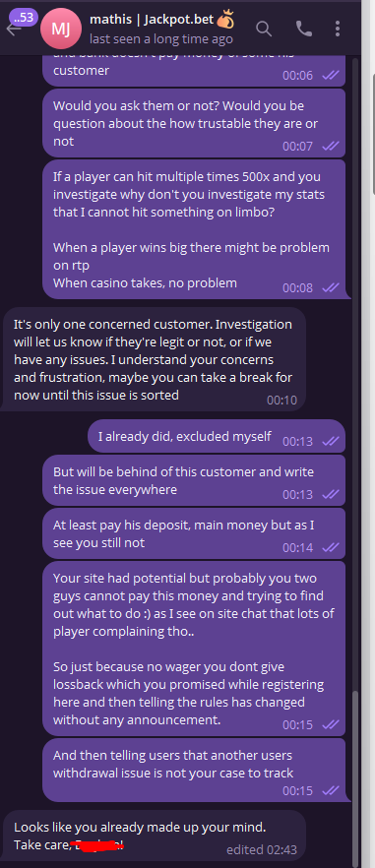Select 'Looks like you already made up your mind' message
This screenshot has height=868, width=375.
coord(153,836)
